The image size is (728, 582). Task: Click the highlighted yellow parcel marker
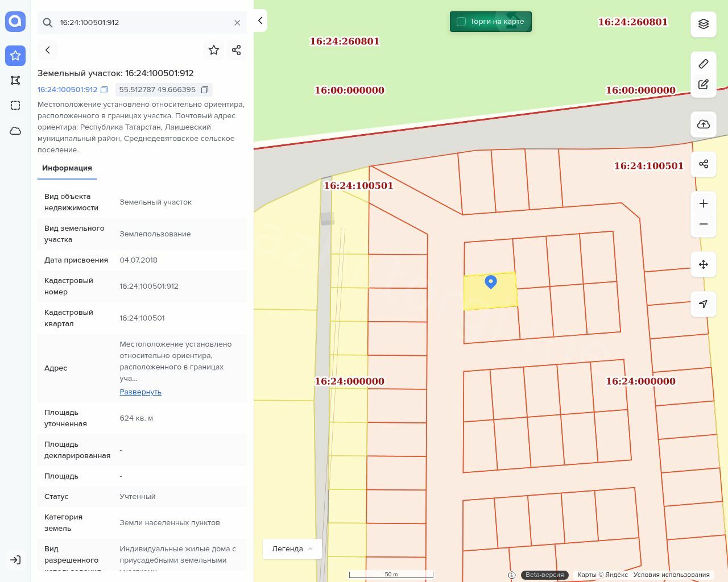490,282
